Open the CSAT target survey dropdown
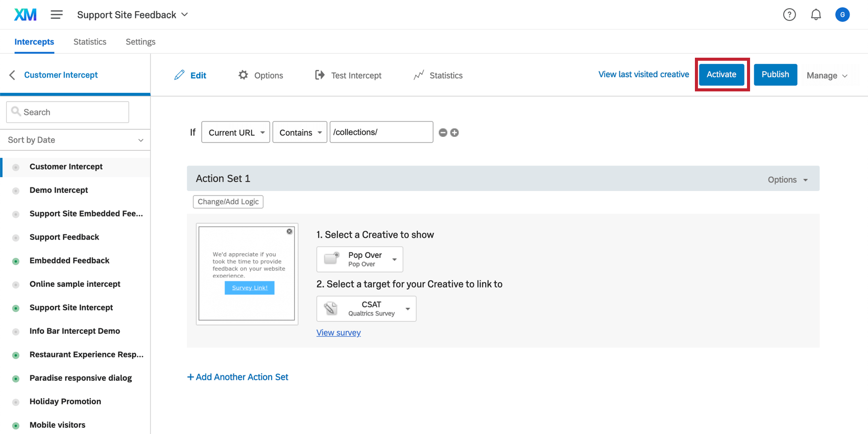The image size is (868, 434). (x=367, y=309)
